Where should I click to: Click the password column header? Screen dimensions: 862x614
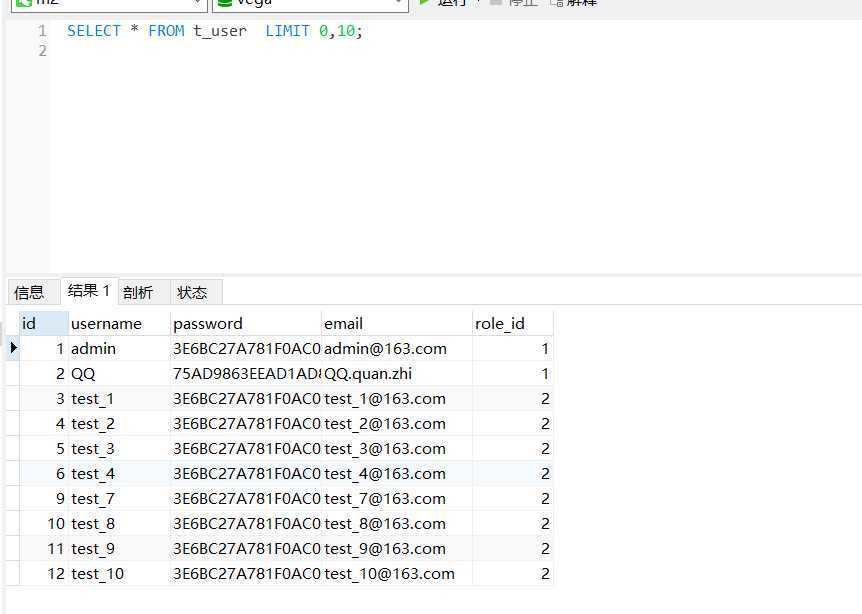246,323
